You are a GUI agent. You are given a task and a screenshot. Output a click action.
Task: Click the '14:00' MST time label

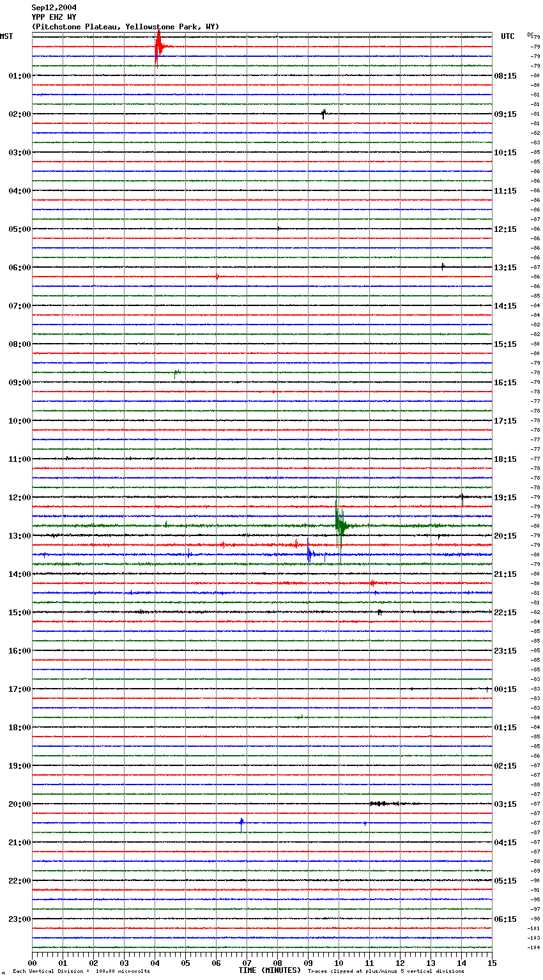20,574
